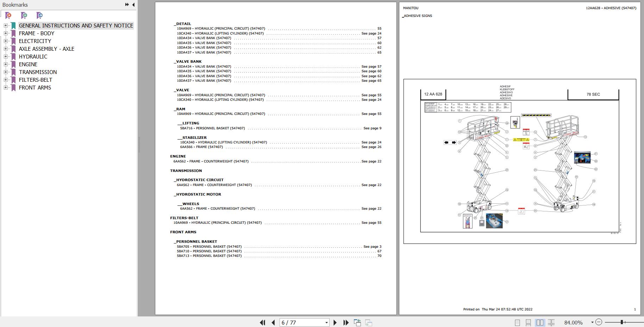Select the ELECTRICITY bookmark
This screenshot has width=644, height=327.
tap(35, 41)
